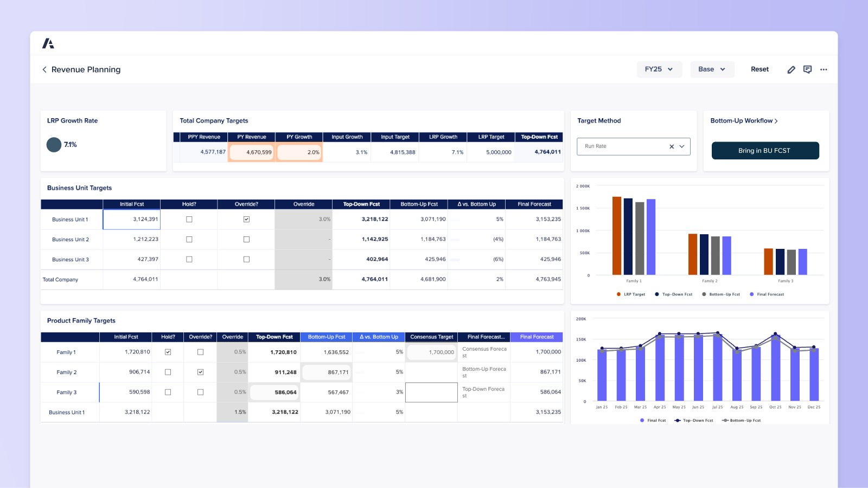Click the Bring in BU FCST button
The height and width of the screenshot is (488, 868).
tap(765, 150)
